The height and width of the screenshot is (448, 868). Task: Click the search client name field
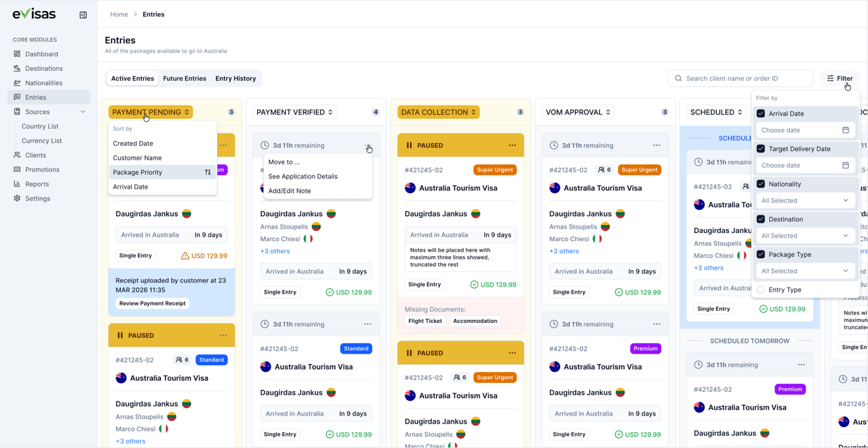click(741, 78)
